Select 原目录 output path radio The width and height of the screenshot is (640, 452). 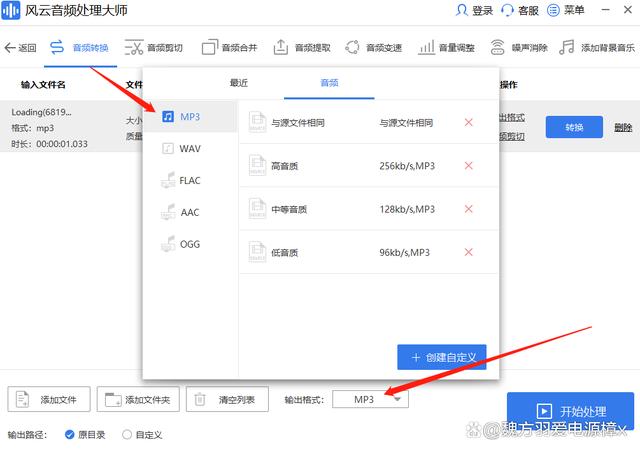pyautogui.click(x=85, y=435)
